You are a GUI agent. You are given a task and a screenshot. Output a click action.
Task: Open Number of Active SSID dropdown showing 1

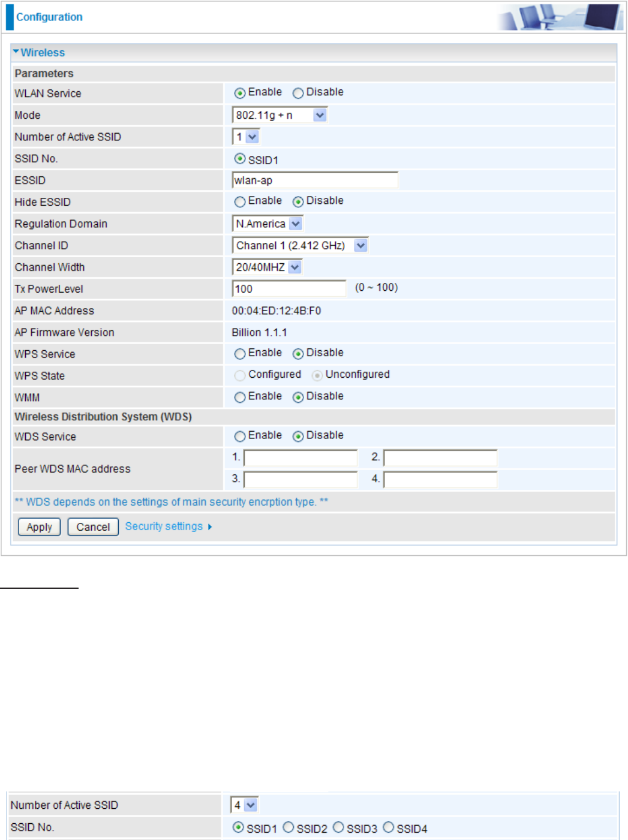coord(246,137)
